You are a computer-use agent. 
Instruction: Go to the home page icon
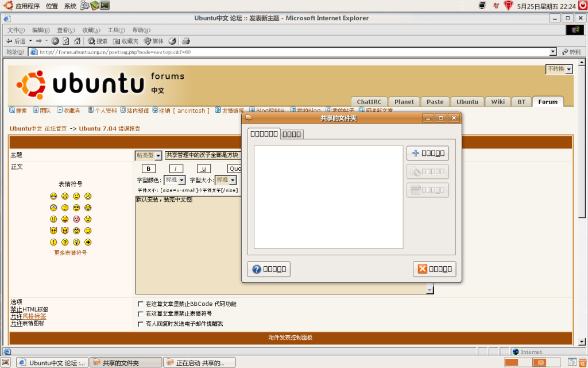pyautogui.click(x=78, y=41)
